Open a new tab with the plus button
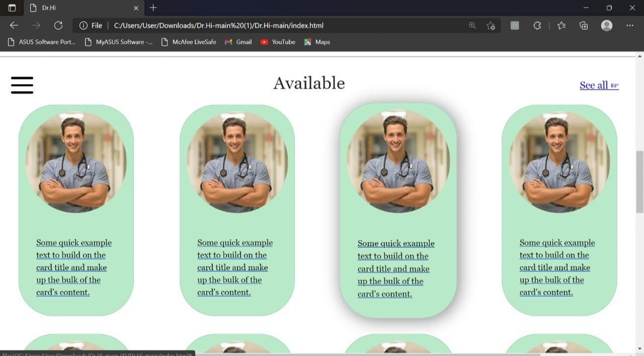This screenshot has width=644, height=356. pyautogui.click(x=153, y=8)
